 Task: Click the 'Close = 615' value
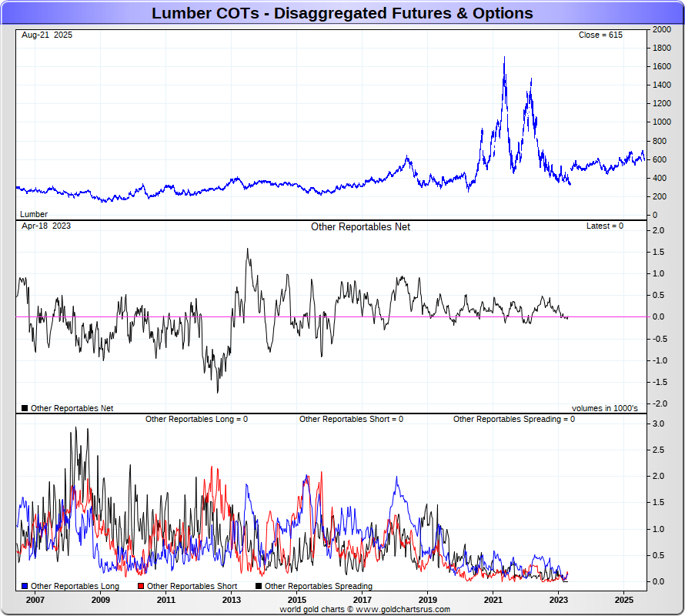click(x=600, y=35)
